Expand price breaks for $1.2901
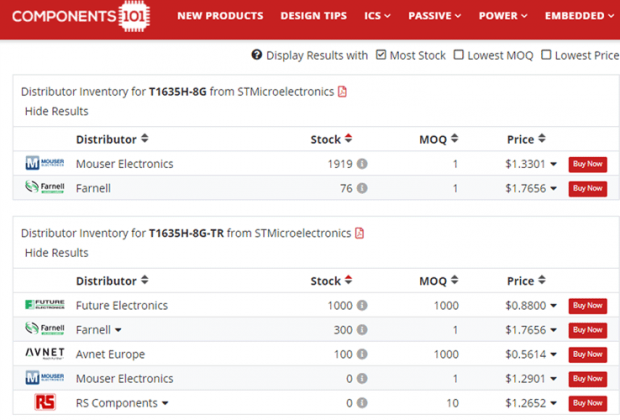 [x=554, y=379]
